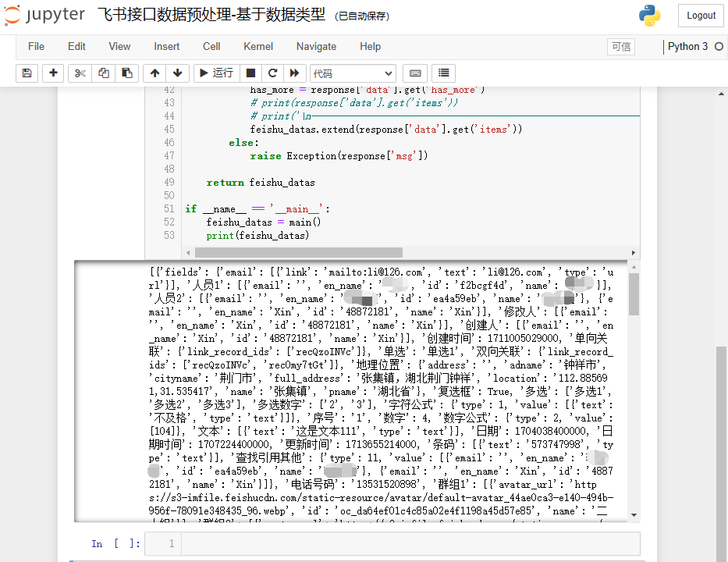
Task: Click the 已自动保存 autosave status
Action: click(x=362, y=16)
